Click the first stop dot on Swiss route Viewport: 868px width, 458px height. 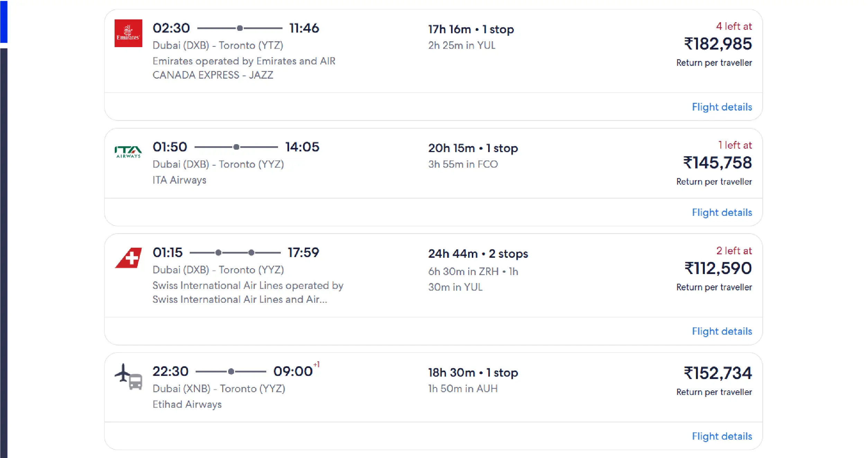pyautogui.click(x=218, y=253)
